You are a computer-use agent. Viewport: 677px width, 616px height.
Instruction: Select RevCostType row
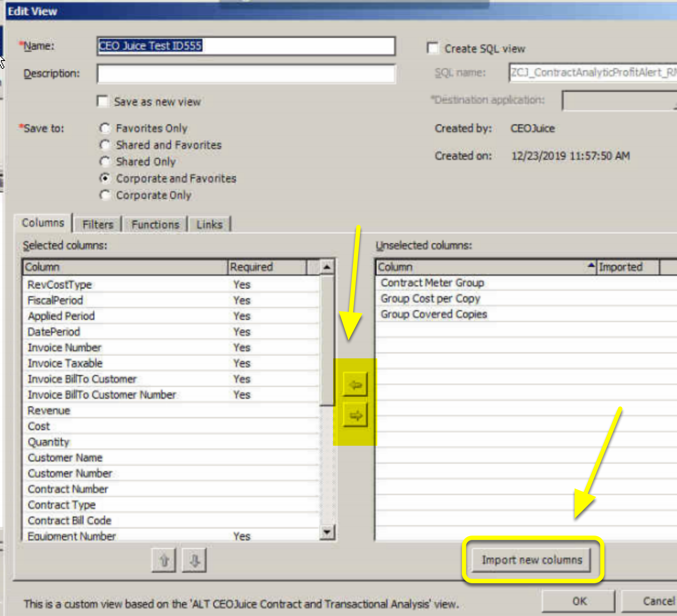[171, 284]
